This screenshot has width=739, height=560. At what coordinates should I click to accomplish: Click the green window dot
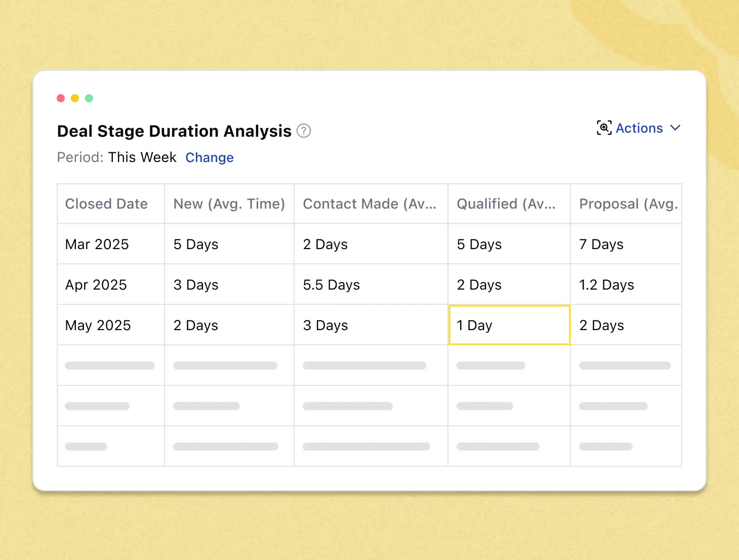pos(89,98)
